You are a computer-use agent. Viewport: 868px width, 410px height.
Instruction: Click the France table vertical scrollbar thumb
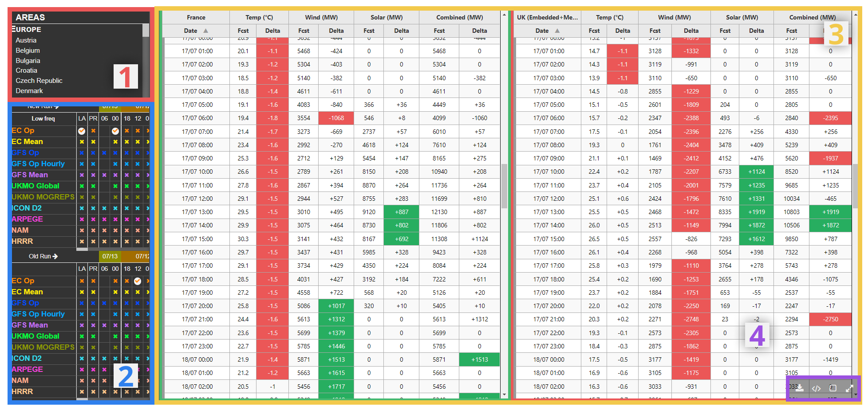504,186
